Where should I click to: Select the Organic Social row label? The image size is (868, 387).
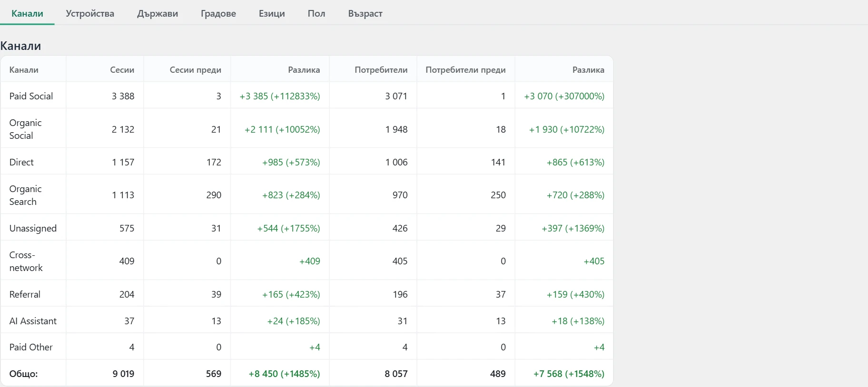(26, 129)
